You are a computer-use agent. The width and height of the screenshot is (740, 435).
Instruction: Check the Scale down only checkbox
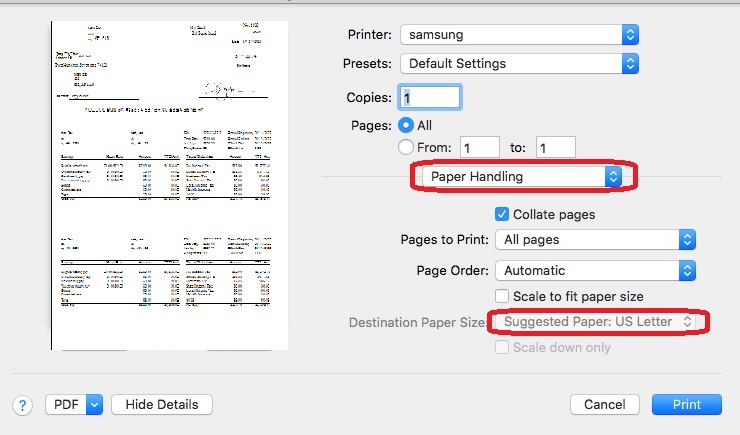click(x=502, y=347)
